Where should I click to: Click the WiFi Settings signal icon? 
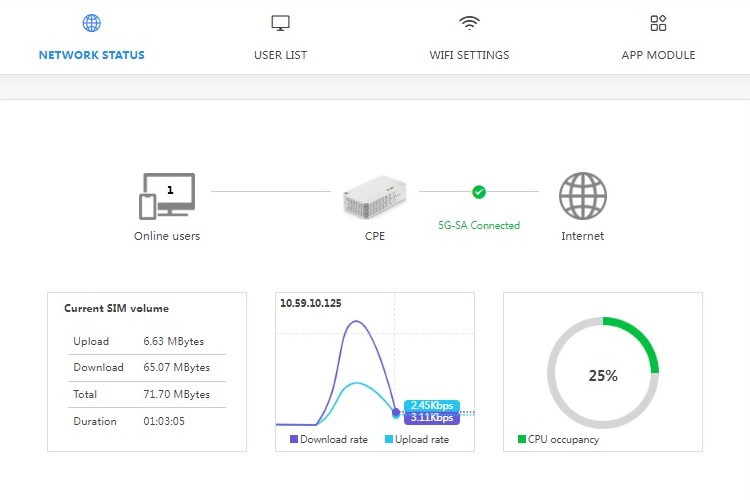pos(469,23)
